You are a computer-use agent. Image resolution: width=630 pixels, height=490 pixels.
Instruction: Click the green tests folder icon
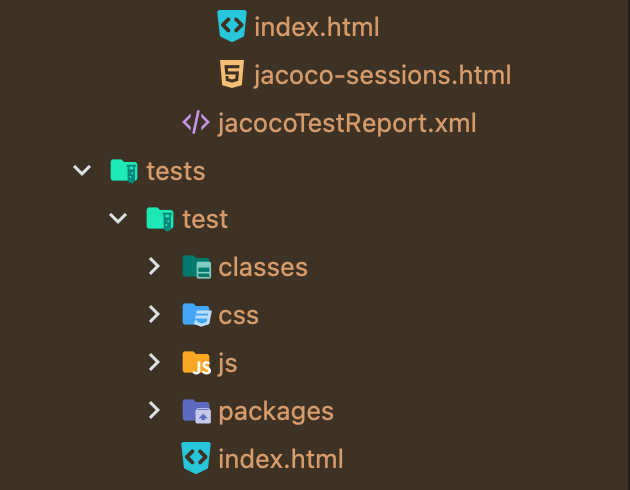click(123, 171)
